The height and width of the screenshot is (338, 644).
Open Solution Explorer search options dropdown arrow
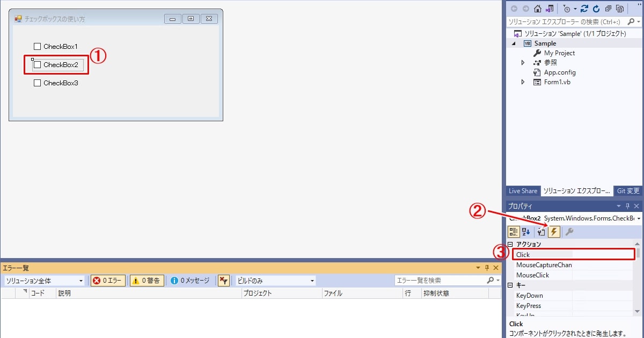pos(639,22)
